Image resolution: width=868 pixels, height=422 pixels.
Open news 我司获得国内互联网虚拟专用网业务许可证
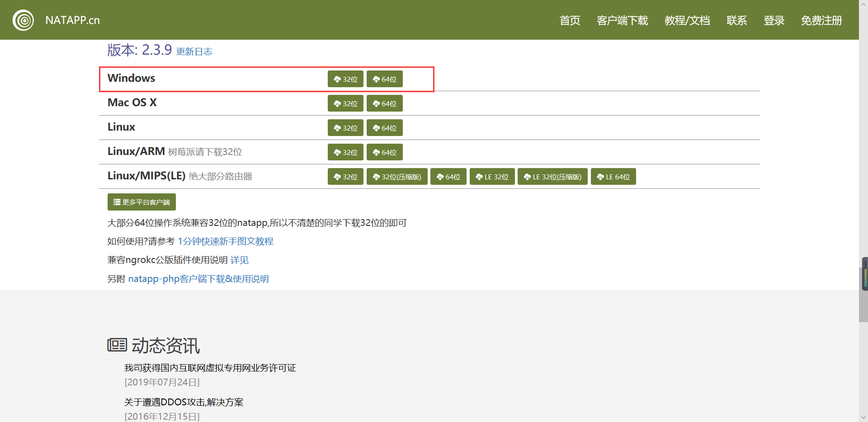[210, 368]
